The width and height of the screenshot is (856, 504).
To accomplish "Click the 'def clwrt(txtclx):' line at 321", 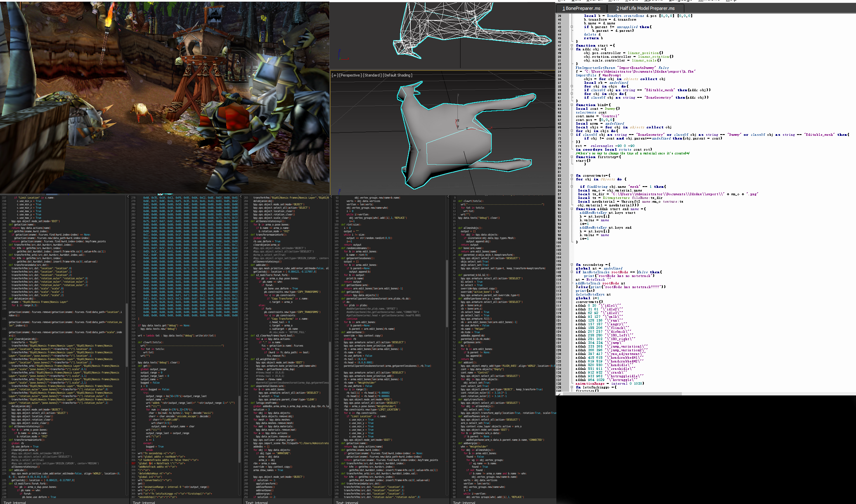I will 150,342.
